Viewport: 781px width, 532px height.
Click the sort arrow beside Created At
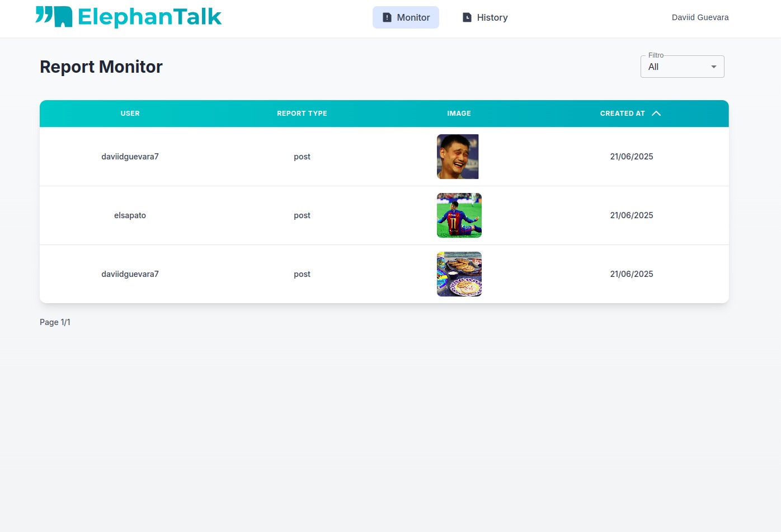point(656,114)
